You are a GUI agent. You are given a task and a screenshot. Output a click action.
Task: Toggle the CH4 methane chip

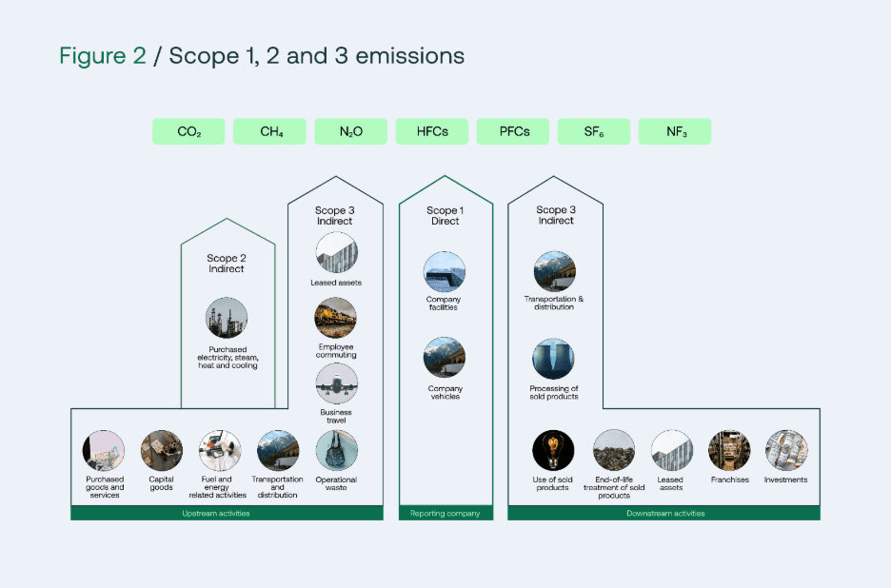269,130
